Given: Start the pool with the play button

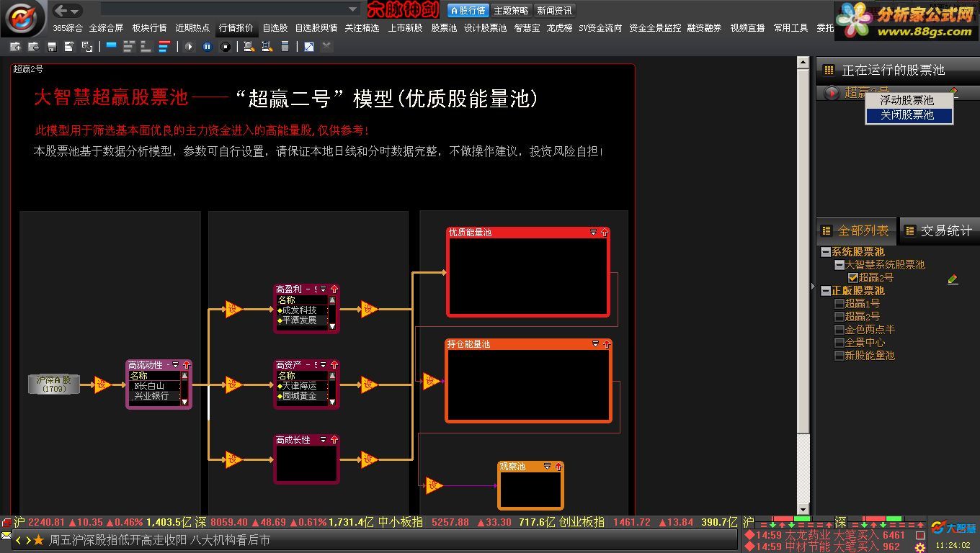Looking at the screenshot, I should coord(190,46).
